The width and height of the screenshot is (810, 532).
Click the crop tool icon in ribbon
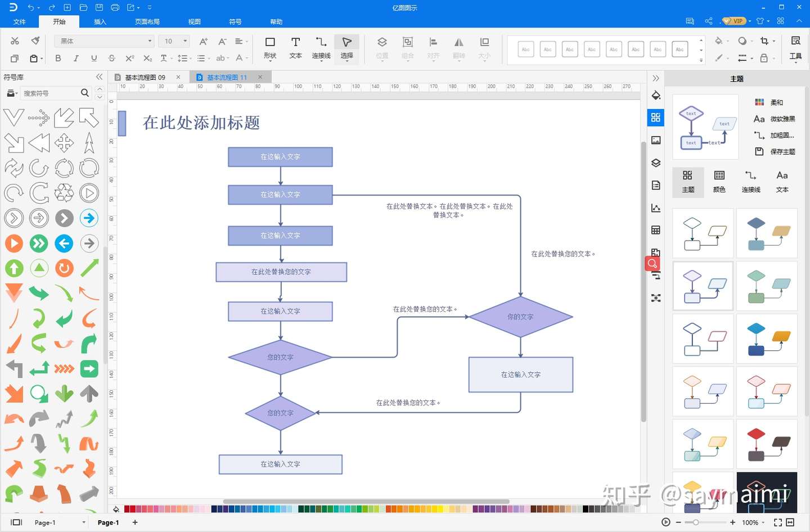[x=764, y=40]
